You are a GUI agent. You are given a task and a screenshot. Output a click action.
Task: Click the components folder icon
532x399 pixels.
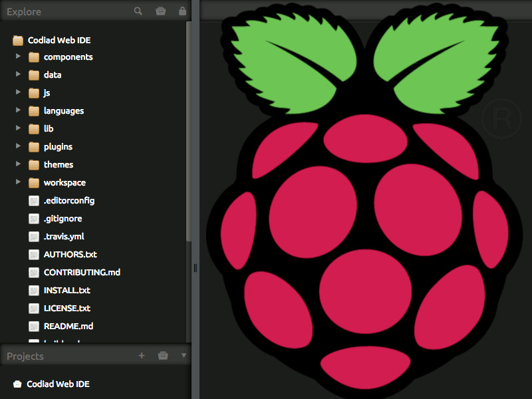(x=34, y=57)
